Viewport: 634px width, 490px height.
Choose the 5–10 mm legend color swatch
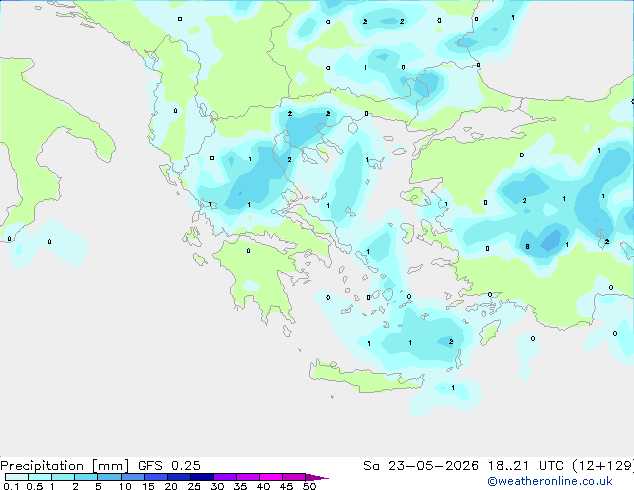pyautogui.click(x=109, y=477)
